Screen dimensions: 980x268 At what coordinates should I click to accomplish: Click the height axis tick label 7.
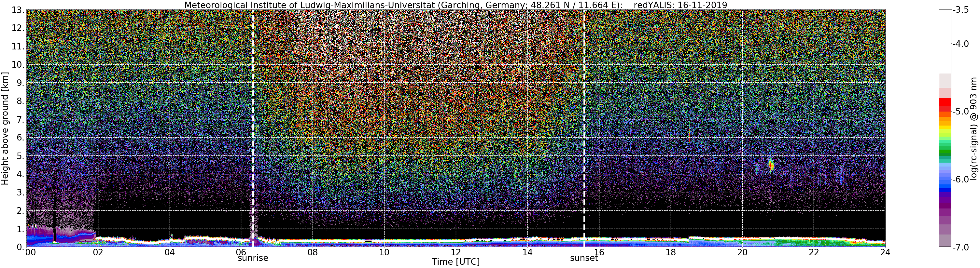click(21, 120)
